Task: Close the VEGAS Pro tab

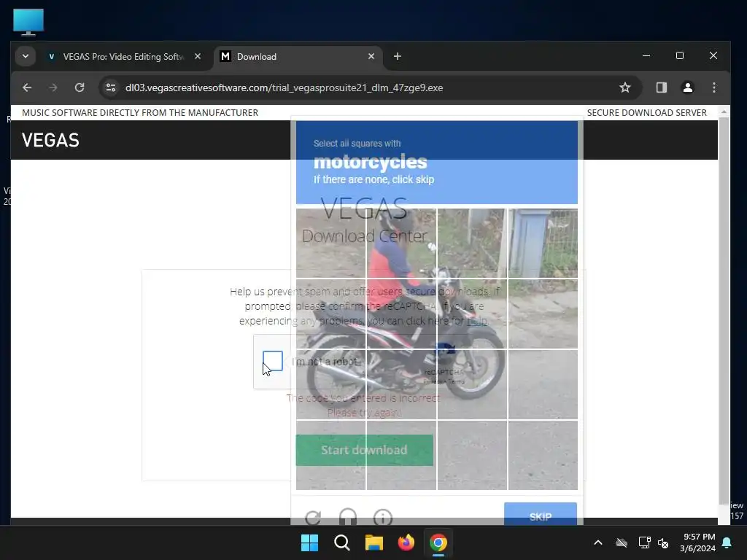Action: pos(198,56)
